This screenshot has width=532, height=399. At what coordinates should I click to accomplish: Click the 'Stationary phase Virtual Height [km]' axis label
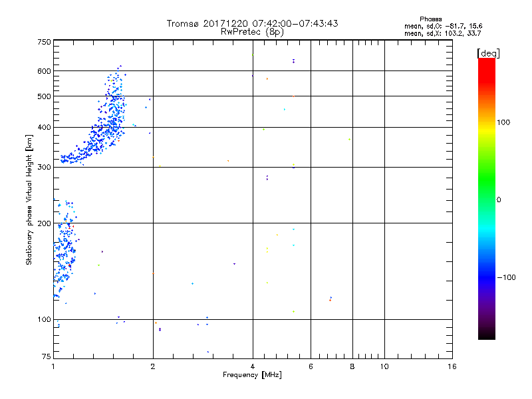pyautogui.click(x=29, y=199)
